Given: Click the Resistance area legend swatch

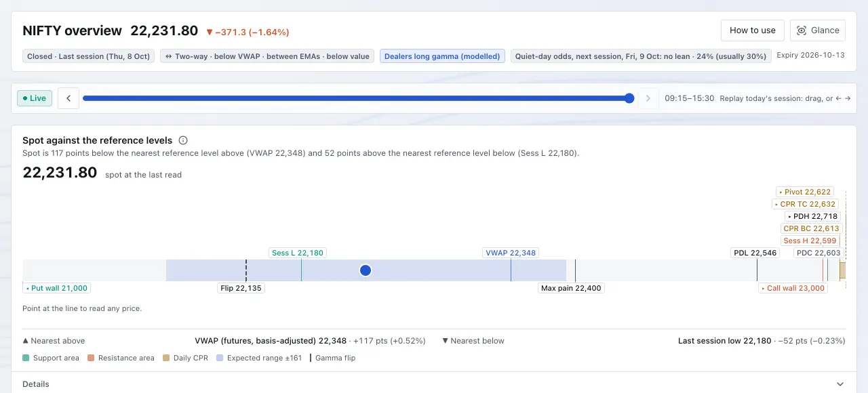Looking at the screenshot, I should [91, 358].
